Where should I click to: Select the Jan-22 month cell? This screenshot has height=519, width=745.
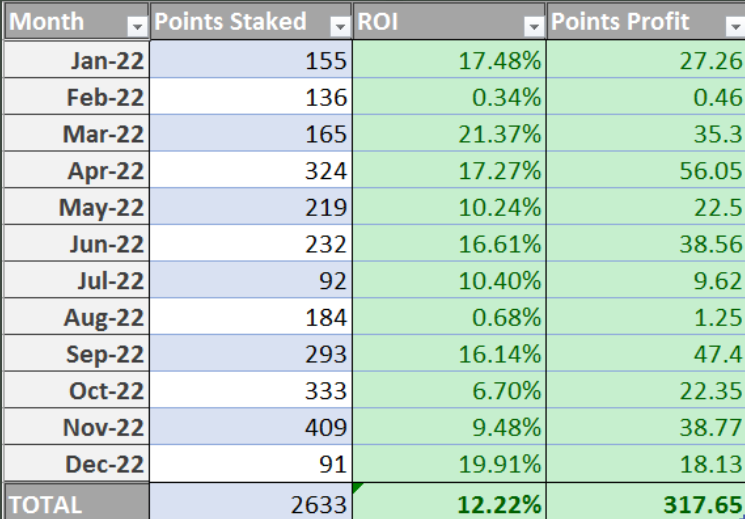tap(76, 59)
